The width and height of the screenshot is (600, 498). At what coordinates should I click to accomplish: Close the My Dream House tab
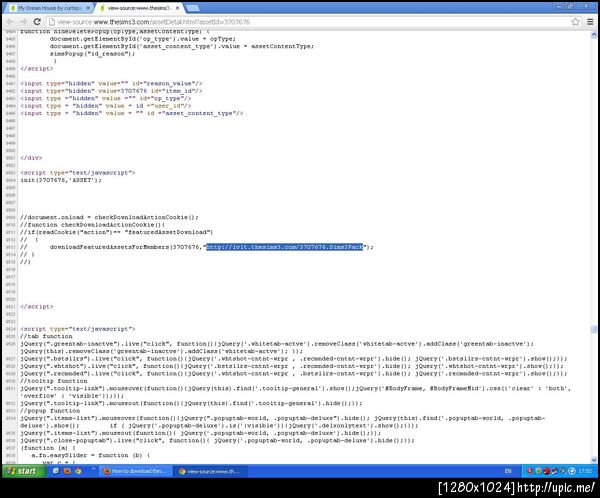click(x=88, y=8)
